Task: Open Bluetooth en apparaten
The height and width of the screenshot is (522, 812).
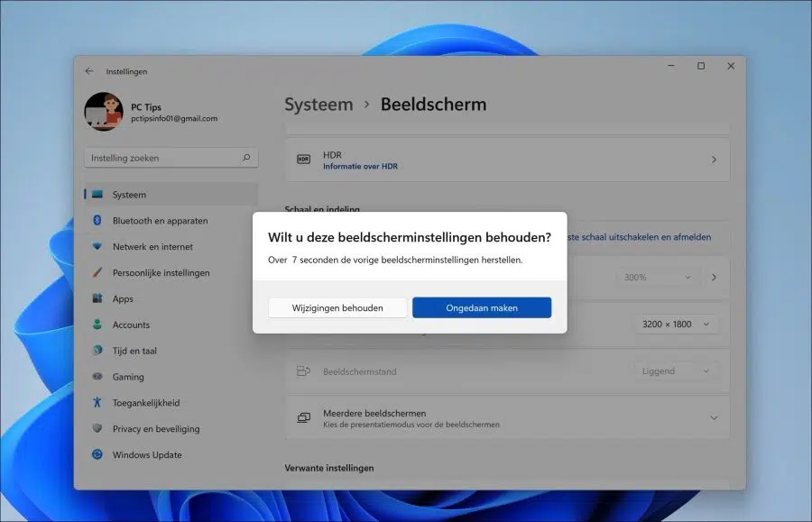Action: tap(171, 220)
